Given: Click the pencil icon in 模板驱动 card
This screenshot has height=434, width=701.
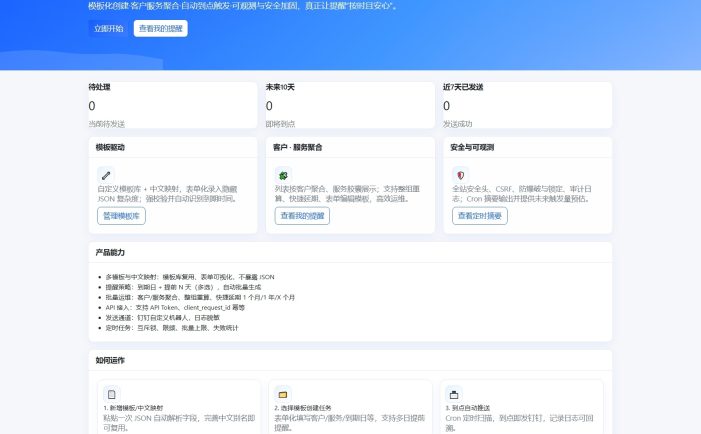Looking at the screenshot, I should 106,175.
